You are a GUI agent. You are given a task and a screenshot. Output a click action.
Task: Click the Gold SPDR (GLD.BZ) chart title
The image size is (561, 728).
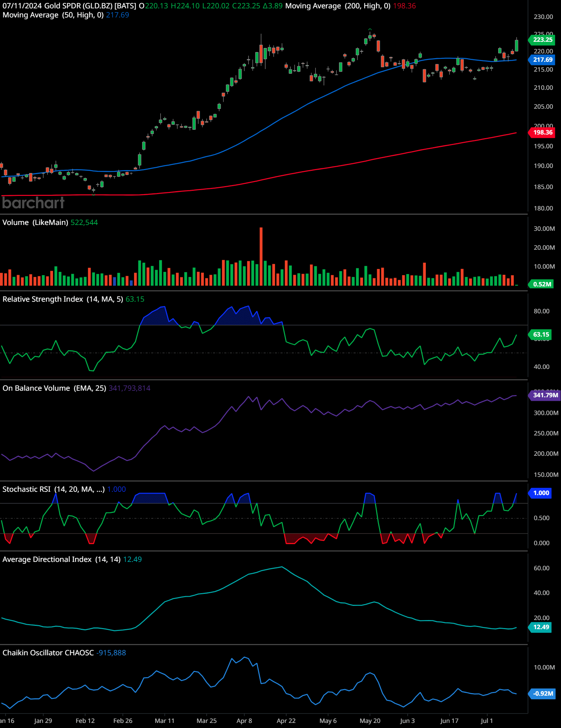click(90, 6)
